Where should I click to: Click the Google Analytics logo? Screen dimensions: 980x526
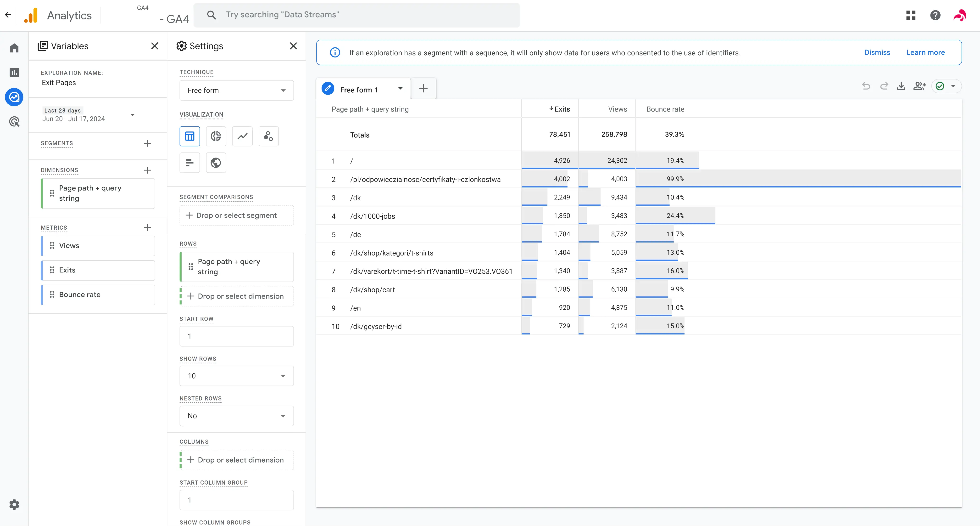(x=31, y=15)
